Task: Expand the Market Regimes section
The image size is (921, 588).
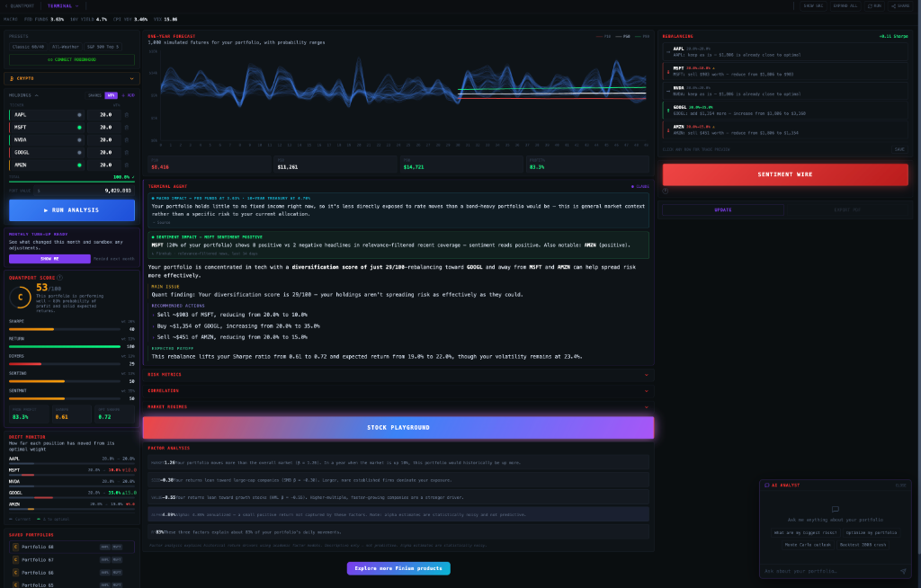Action: [398, 406]
